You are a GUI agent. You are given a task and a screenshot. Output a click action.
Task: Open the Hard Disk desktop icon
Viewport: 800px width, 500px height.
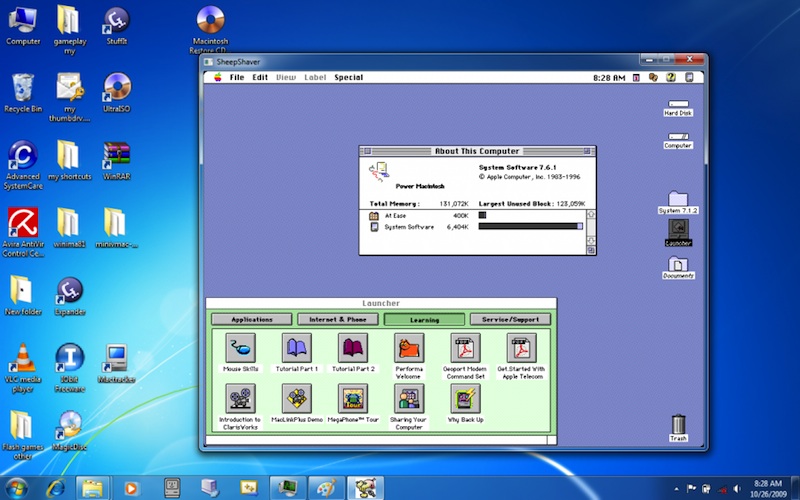[678, 104]
